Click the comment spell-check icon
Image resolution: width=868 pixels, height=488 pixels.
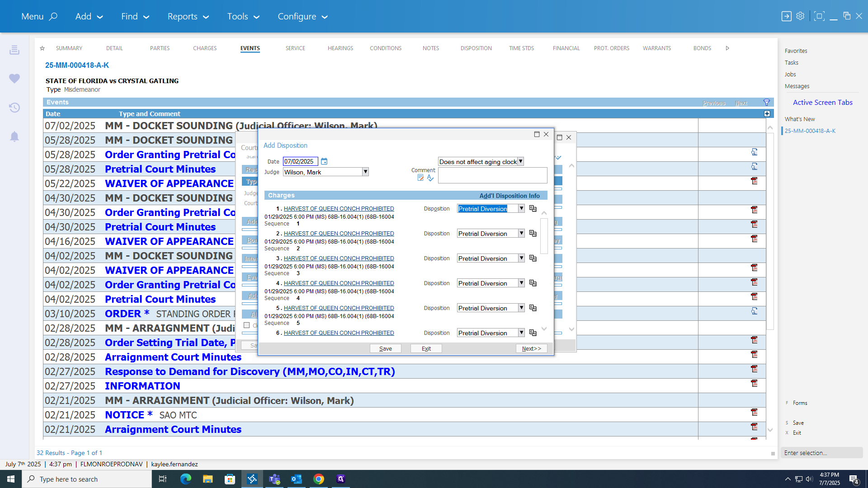coord(430,178)
